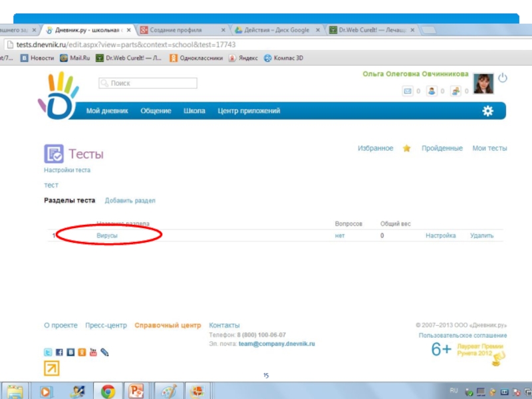532x399 pixels.
Task: Open Dr.Web CureIt bookmark
Action: pos(128,58)
